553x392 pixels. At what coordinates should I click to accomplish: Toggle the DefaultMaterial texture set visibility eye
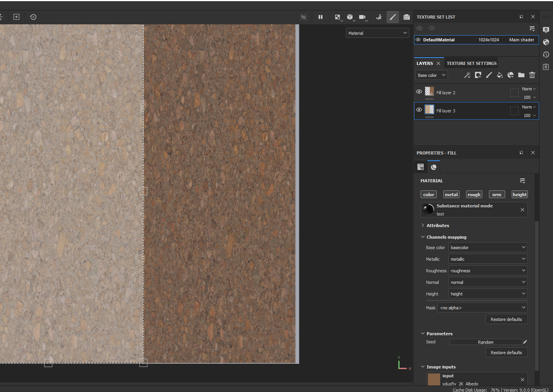pos(418,40)
